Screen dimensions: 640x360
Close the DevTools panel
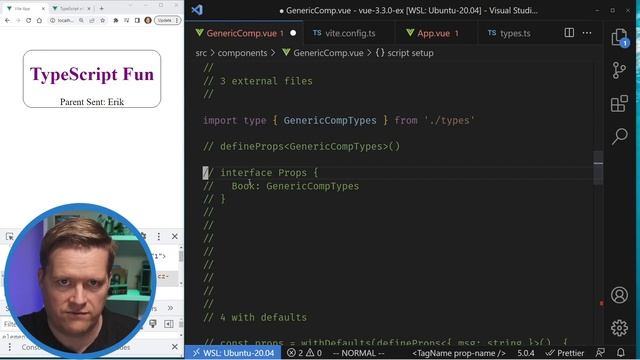[175, 236]
